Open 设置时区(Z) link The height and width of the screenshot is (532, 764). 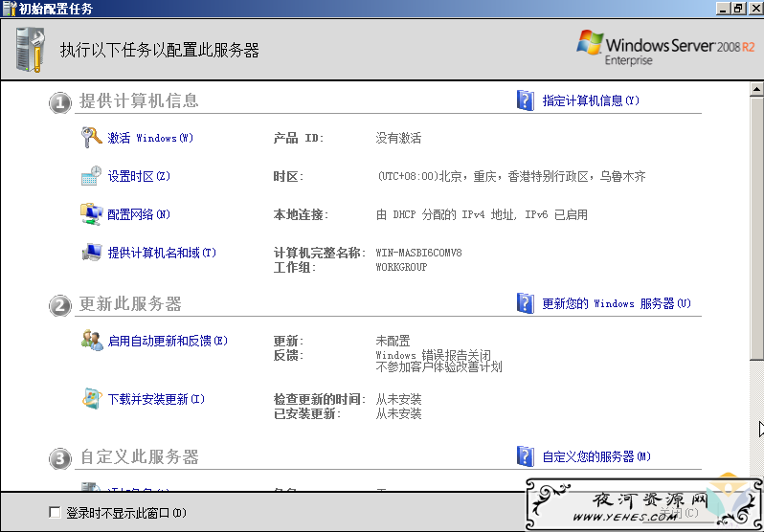[x=139, y=176]
